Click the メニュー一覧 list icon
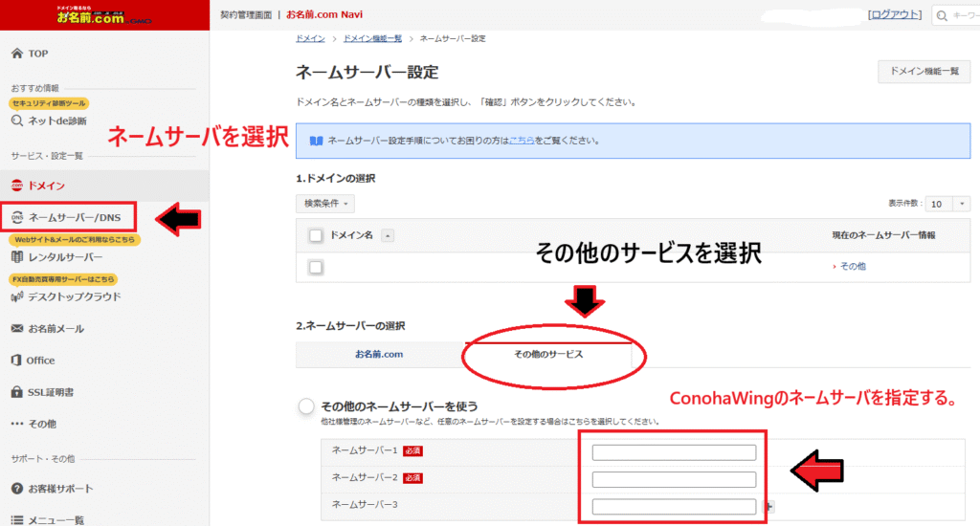The height and width of the screenshot is (526, 980). [x=17, y=519]
